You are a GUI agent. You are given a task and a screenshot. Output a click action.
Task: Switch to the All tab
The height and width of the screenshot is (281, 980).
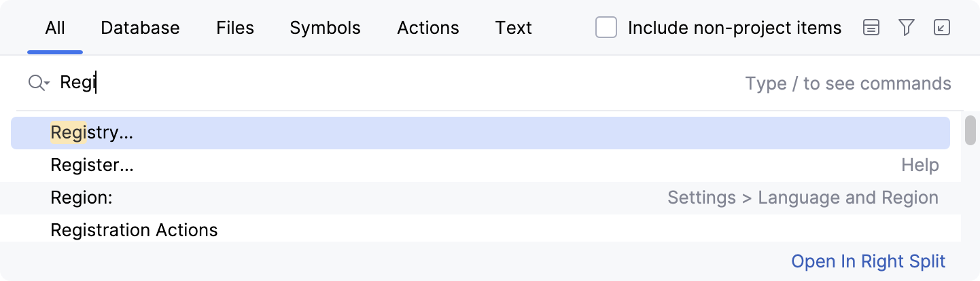[55, 28]
